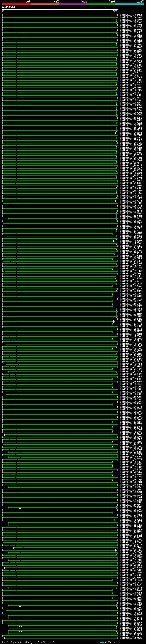
Task: Click the 529 query length value
Action: click(115, 11)
